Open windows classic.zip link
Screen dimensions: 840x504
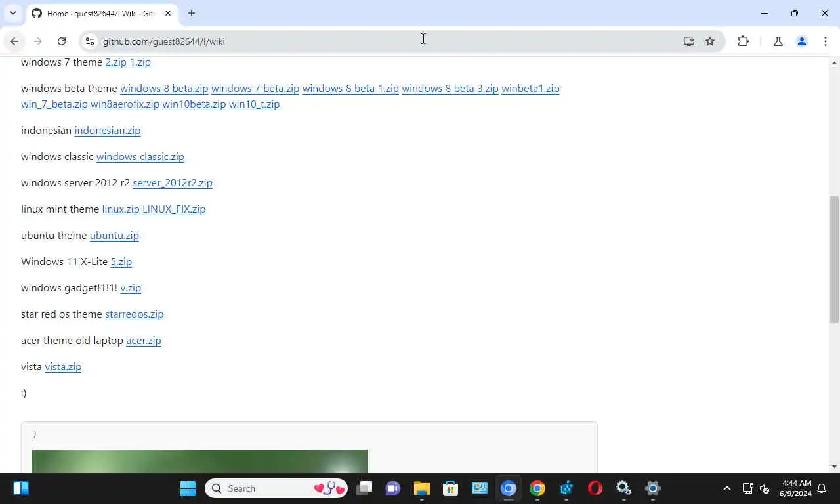click(x=140, y=157)
